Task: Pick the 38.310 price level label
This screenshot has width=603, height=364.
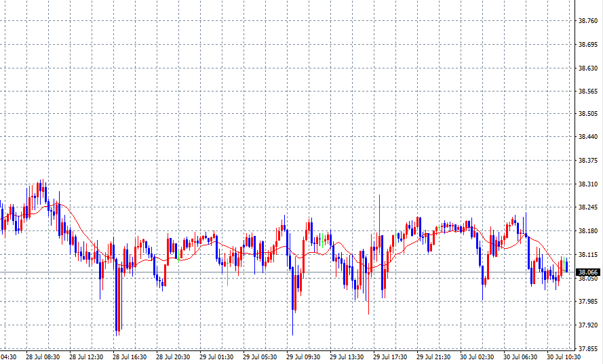Action: point(587,184)
